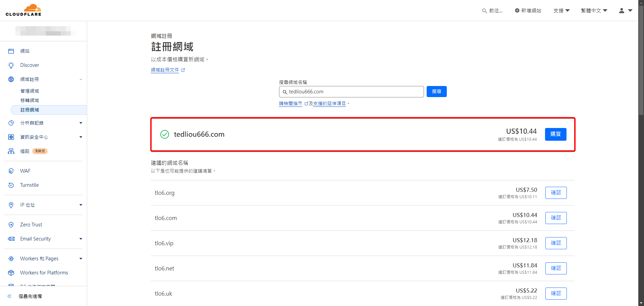Click the Turnstile icon in sidebar
The width and height of the screenshot is (644, 306).
click(x=11, y=185)
